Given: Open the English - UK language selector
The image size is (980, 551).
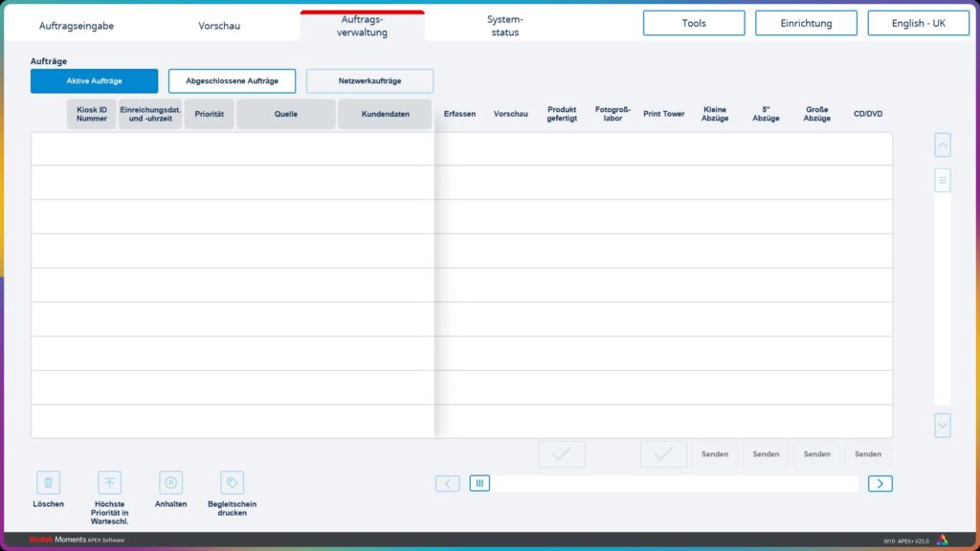Looking at the screenshot, I should 918,23.
